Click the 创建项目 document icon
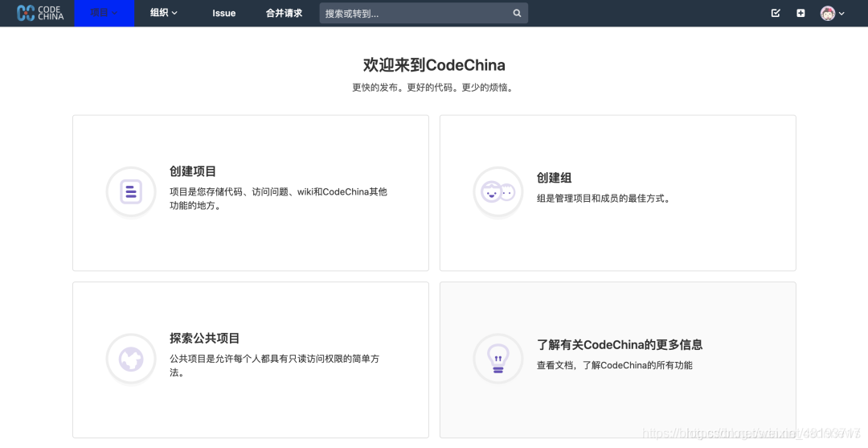 pyautogui.click(x=131, y=191)
